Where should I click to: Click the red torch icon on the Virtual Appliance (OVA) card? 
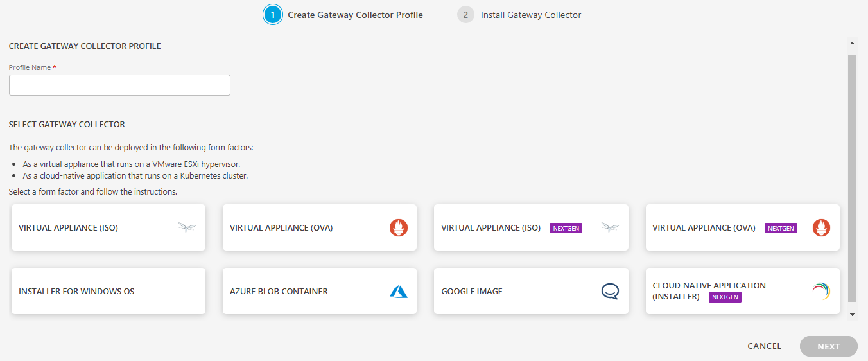pos(399,227)
